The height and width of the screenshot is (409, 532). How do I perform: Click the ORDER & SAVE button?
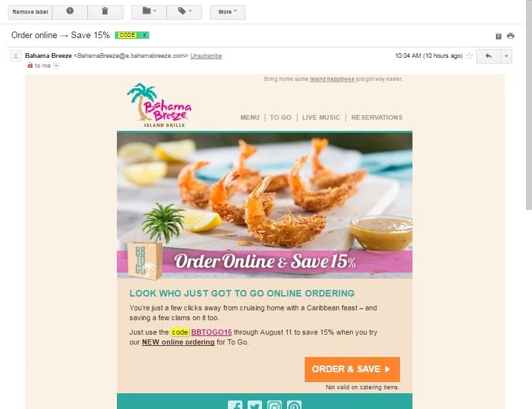352,370
